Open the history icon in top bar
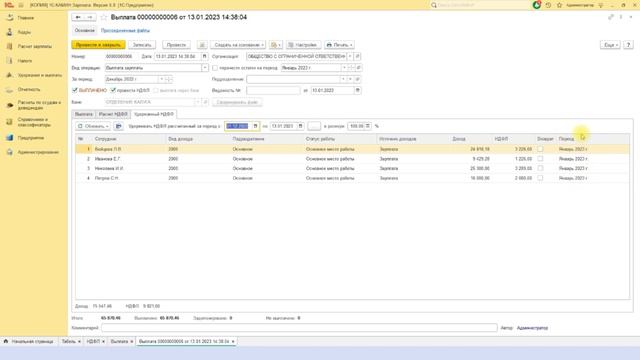The width and height of the screenshot is (640, 360). tap(549, 5)
